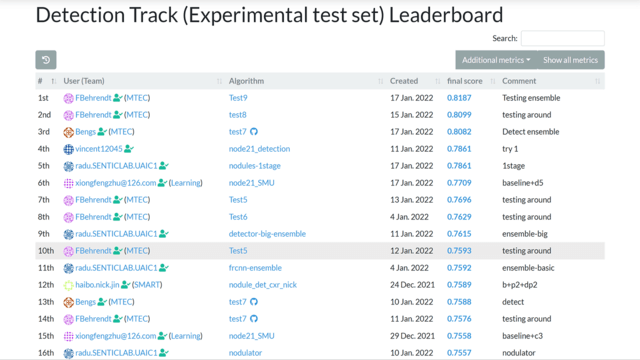
Task: Click vincent12045's avatar icon
Action: (x=68, y=149)
